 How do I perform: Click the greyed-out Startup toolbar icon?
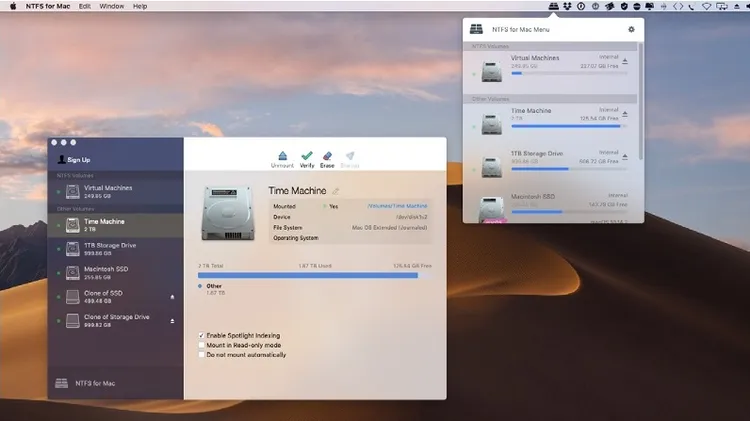click(350, 156)
